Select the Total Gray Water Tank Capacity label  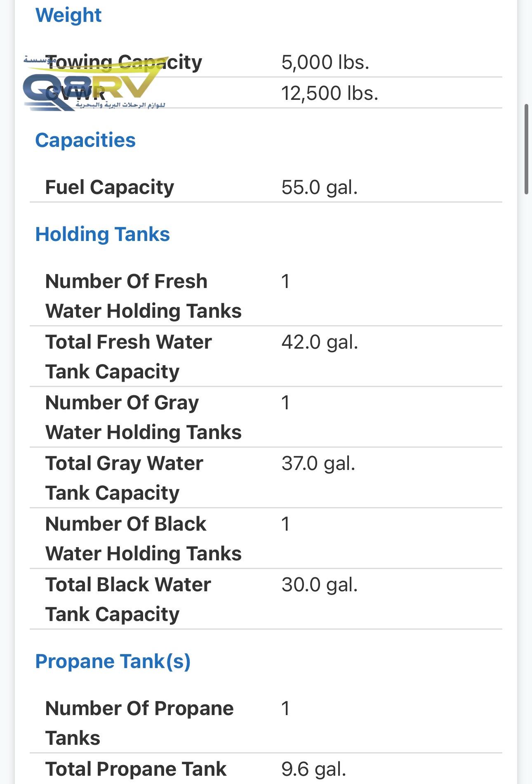point(124,478)
